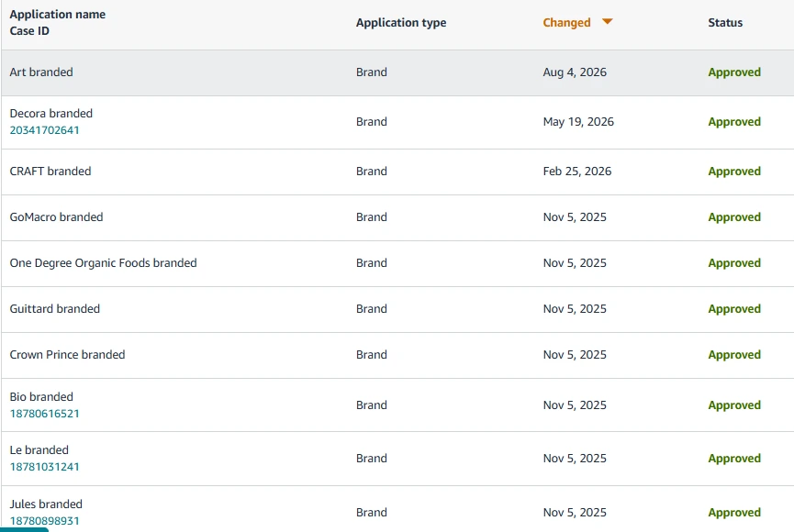
Task: Select the Le branded application name
Action: coord(39,450)
